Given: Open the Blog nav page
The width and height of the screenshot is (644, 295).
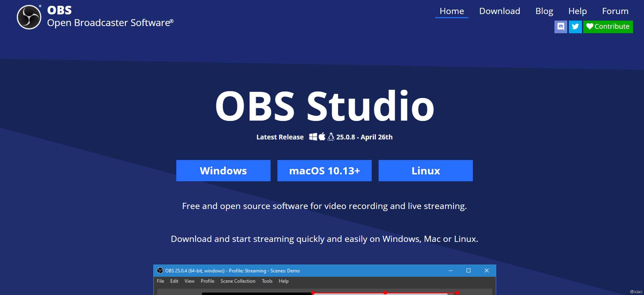Looking at the screenshot, I should [x=544, y=11].
